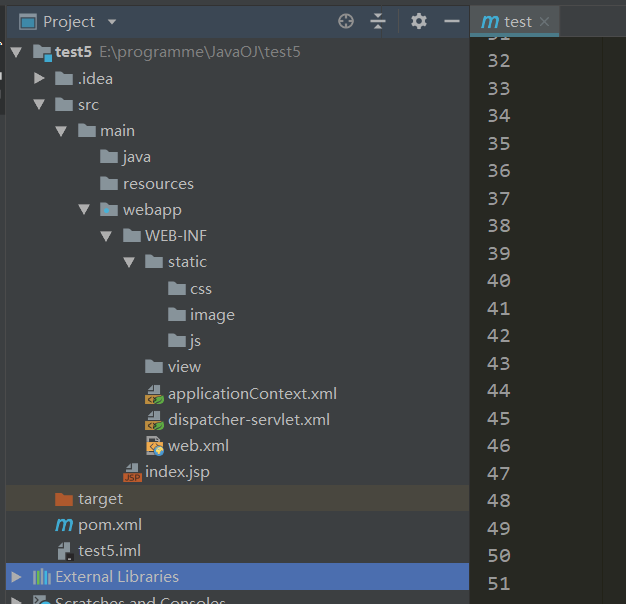The image size is (626, 604).
Task: Select the css tree item
Action: click(201, 289)
